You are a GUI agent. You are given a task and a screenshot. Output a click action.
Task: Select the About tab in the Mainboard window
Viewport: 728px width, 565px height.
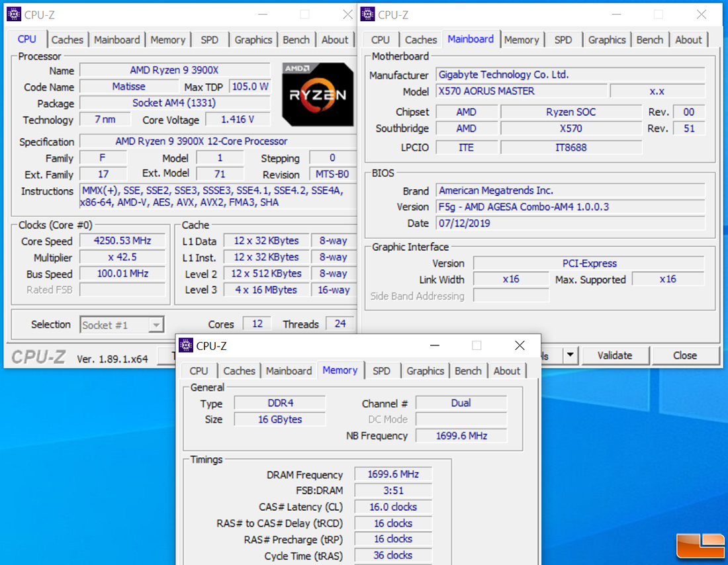pyautogui.click(x=688, y=40)
